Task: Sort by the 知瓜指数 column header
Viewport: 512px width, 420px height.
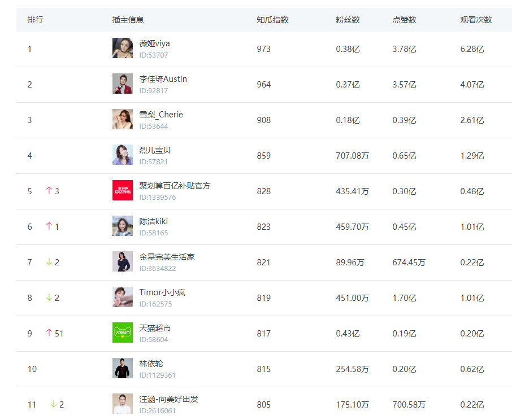Action: (272, 20)
